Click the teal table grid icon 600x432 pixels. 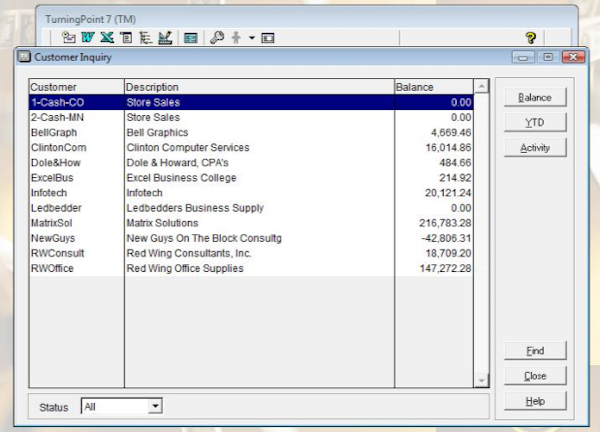(x=191, y=38)
